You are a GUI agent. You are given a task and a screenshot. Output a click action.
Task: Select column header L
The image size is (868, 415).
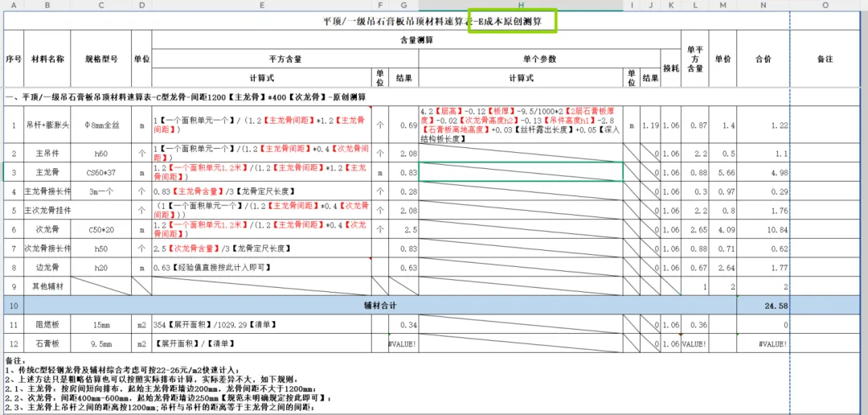point(694,5)
